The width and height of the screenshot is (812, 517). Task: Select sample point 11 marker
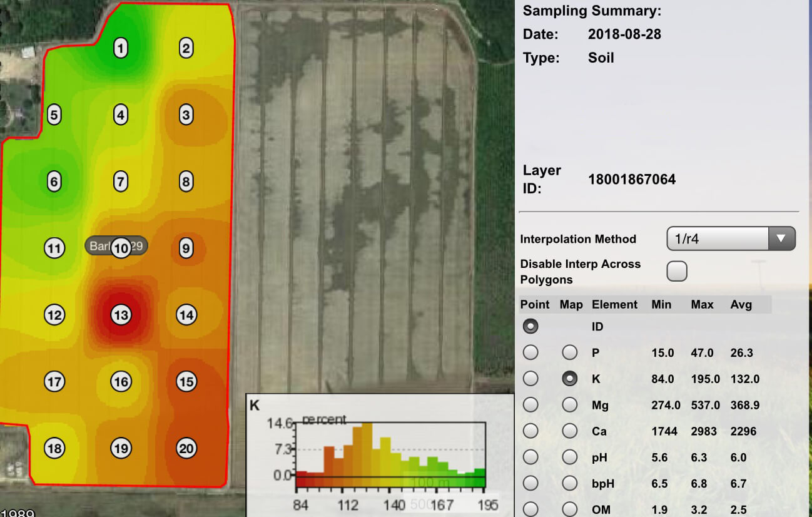click(x=54, y=248)
